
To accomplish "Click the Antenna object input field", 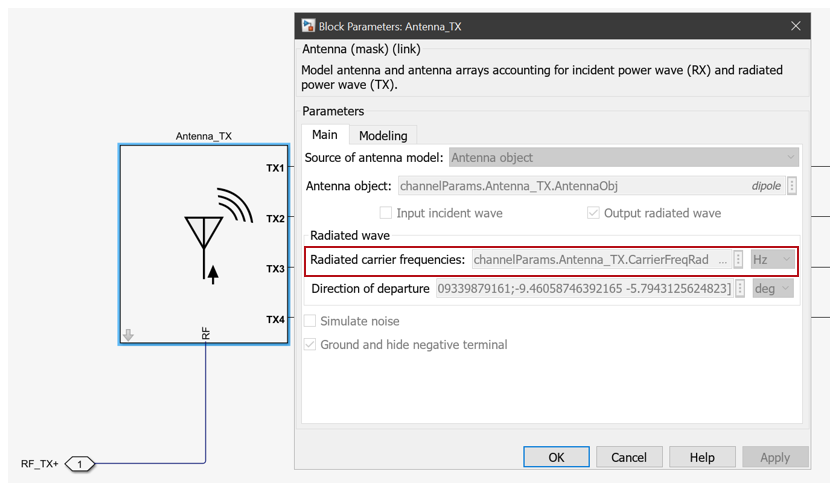I will pos(591,186).
